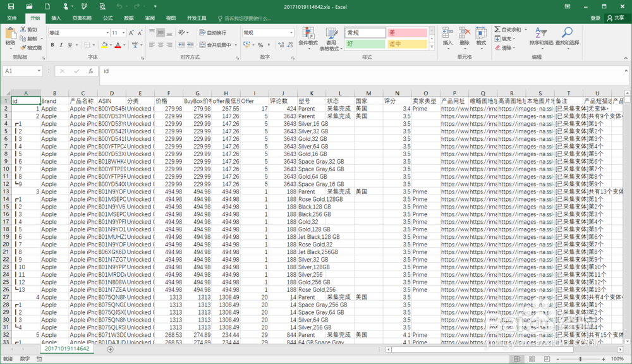Screen dimensions: 632x364
Task: Click the Print Preview icon in quick access toolbar
Action: pos(102,6)
